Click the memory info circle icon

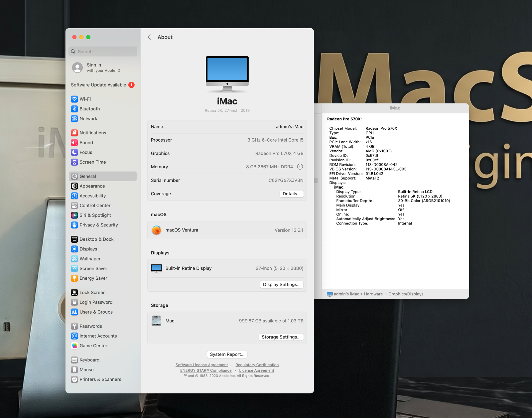pyautogui.click(x=300, y=167)
